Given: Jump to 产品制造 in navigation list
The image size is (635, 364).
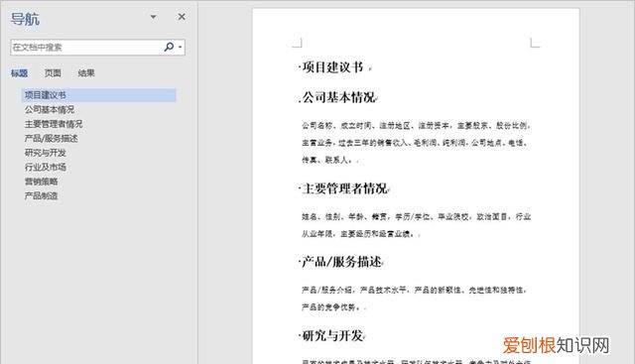Looking at the screenshot, I should tap(41, 196).
